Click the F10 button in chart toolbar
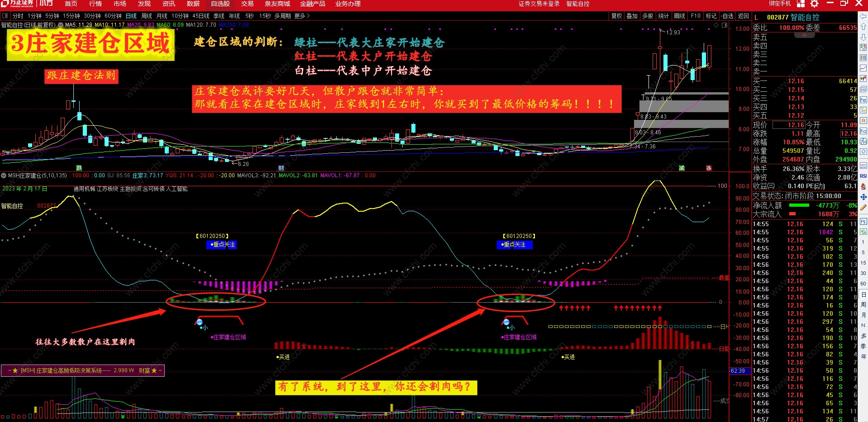The image size is (868, 422). [x=696, y=16]
